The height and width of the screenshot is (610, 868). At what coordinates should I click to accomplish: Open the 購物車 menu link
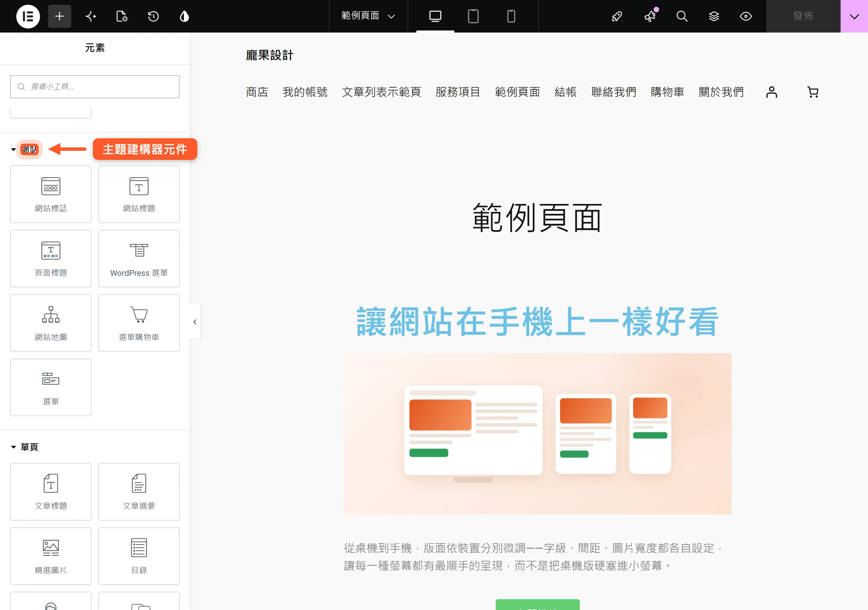(667, 92)
